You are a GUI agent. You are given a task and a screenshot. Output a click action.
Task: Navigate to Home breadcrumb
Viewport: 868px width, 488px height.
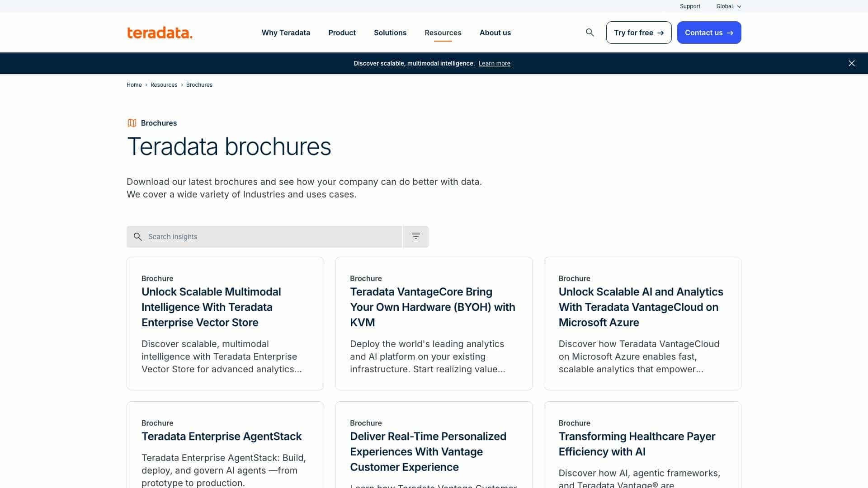pyautogui.click(x=134, y=85)
